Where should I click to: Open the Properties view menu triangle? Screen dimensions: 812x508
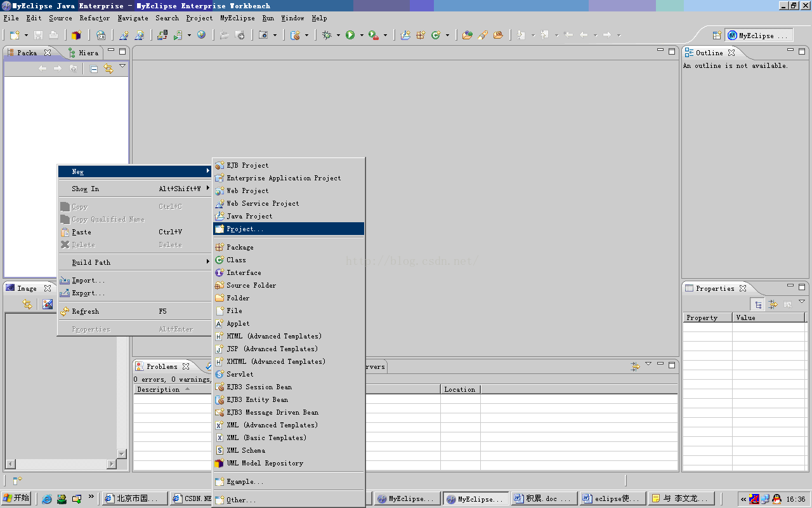point(802,302)
